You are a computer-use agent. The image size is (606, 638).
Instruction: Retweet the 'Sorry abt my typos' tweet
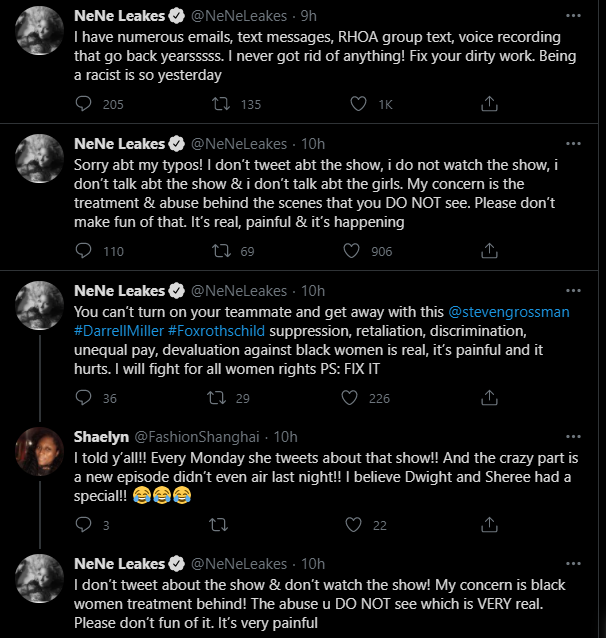pos(221,251)
